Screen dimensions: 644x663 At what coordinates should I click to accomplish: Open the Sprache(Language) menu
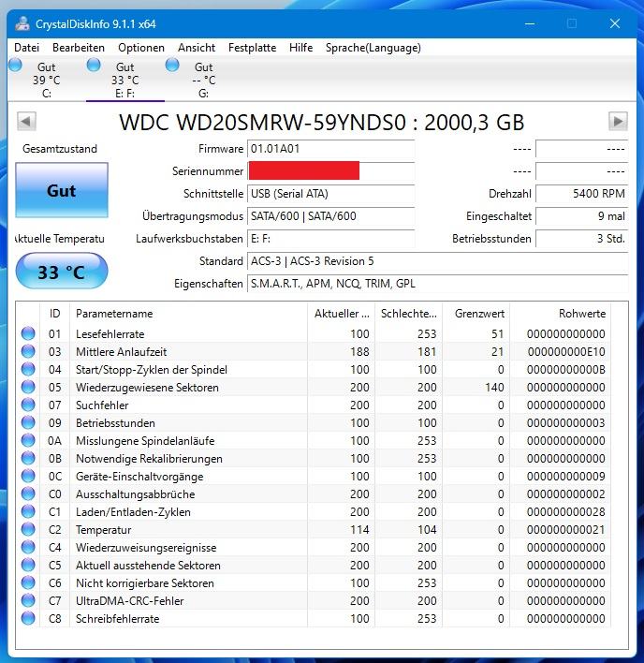373,48
